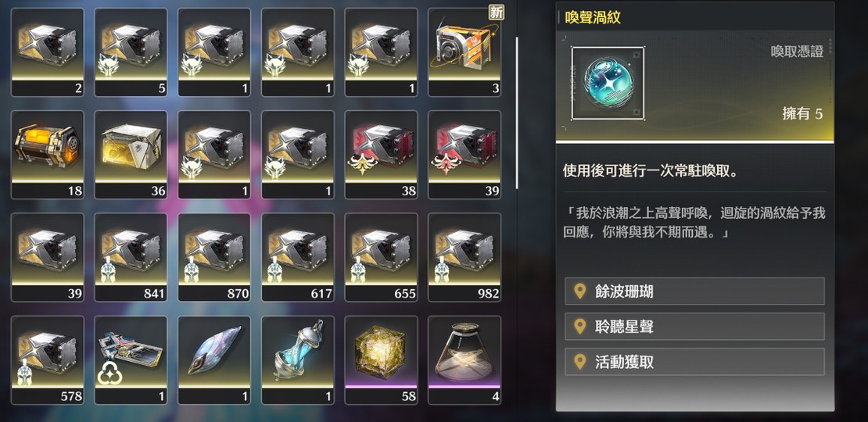Image resolution: width=868 pixels, height=422 pixels.
Task: Click the inventory list vertical scrollbar
Action: pos(517,113)
